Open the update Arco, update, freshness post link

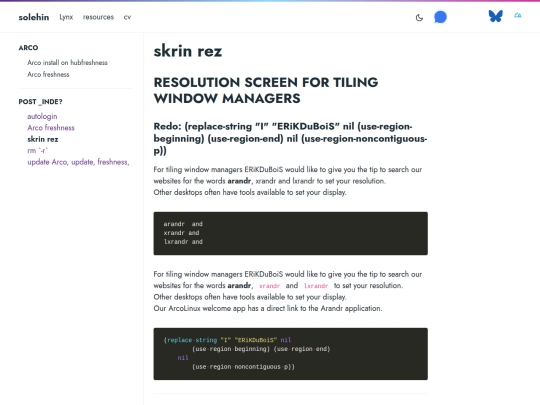(79, 162)
